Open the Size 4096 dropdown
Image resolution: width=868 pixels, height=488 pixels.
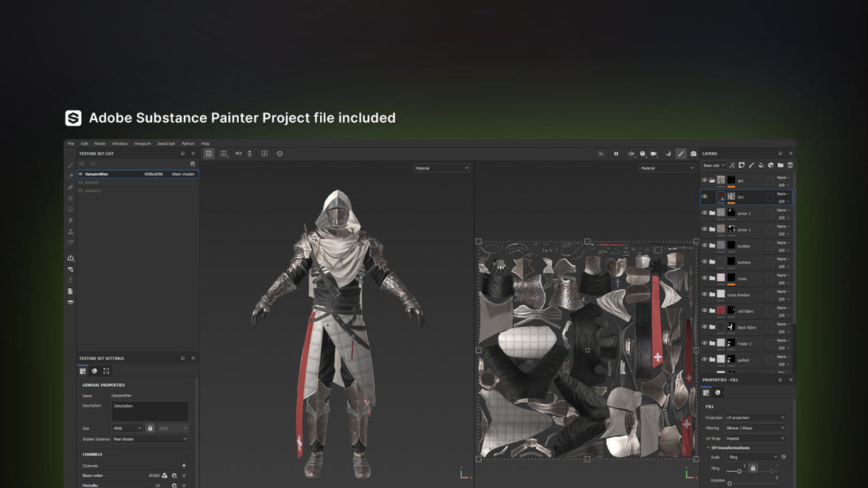(127, 427)
